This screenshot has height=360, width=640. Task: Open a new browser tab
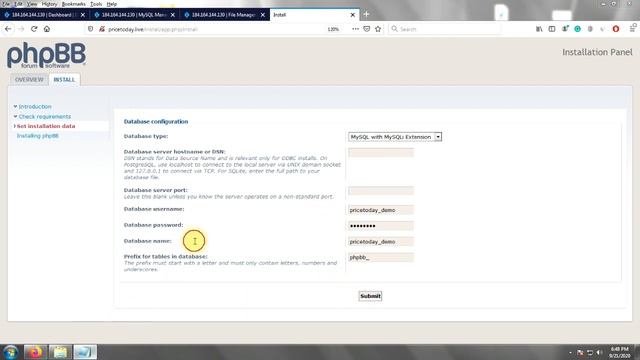coord(366,14)
